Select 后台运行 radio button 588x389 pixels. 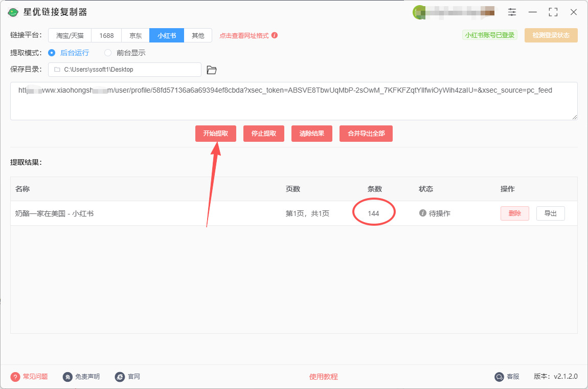52,53
